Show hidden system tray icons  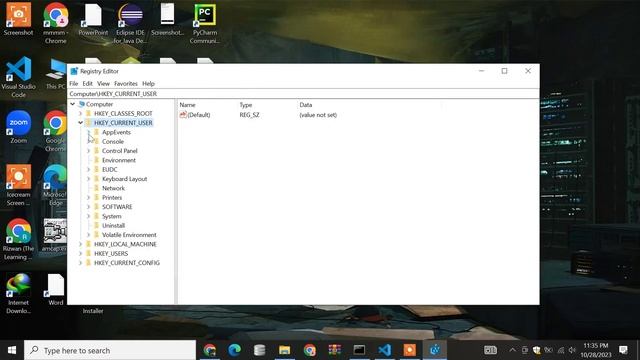512,350
